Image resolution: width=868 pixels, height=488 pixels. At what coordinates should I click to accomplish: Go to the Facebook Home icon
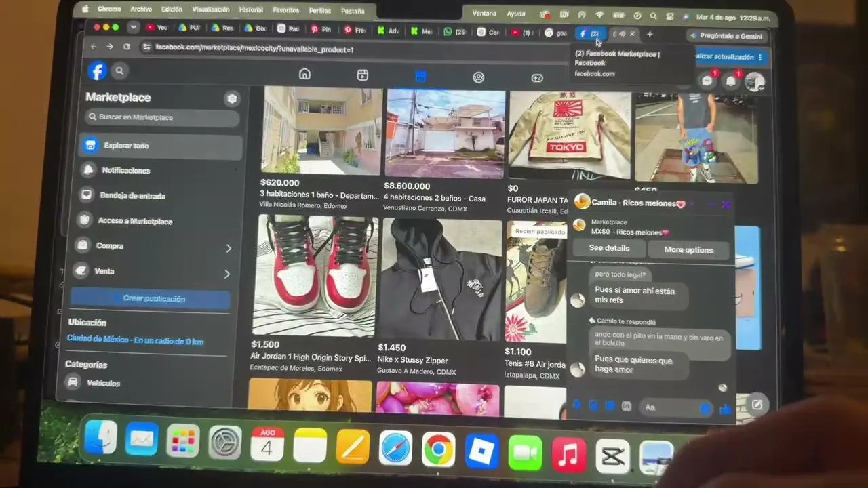(304, 75)
